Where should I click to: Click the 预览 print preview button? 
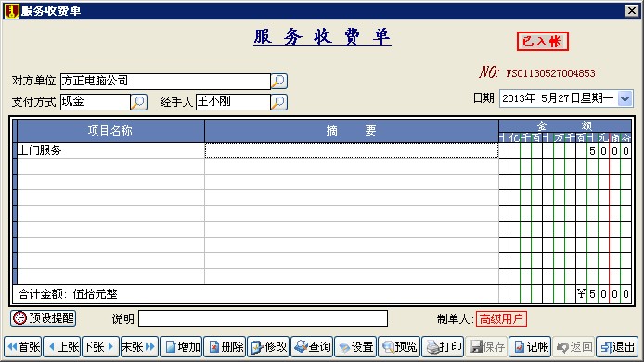tap(399, 347)
